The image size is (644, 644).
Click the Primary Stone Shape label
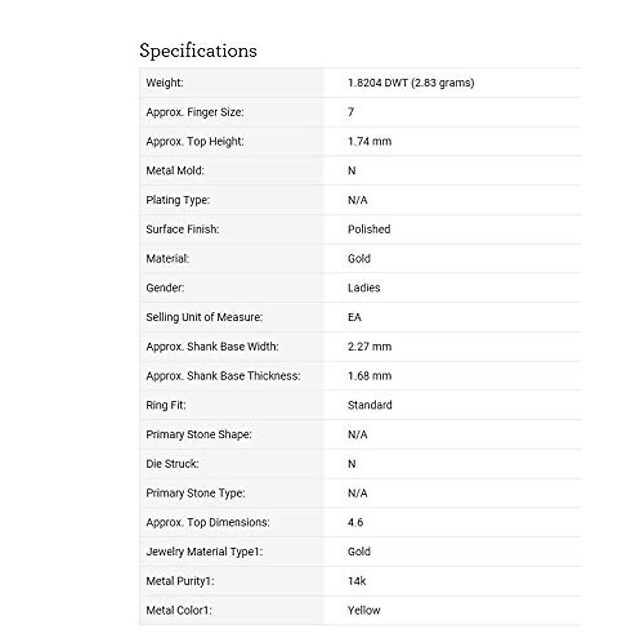point(199,435)
